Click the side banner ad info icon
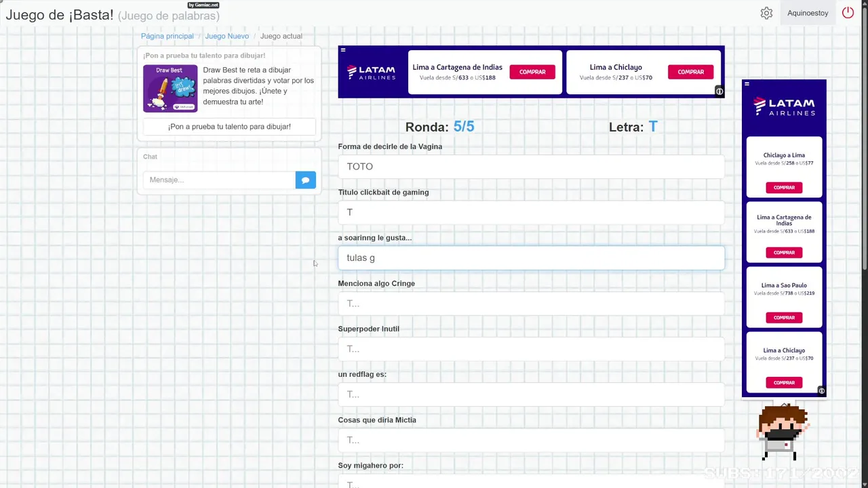 pos(821,391)
